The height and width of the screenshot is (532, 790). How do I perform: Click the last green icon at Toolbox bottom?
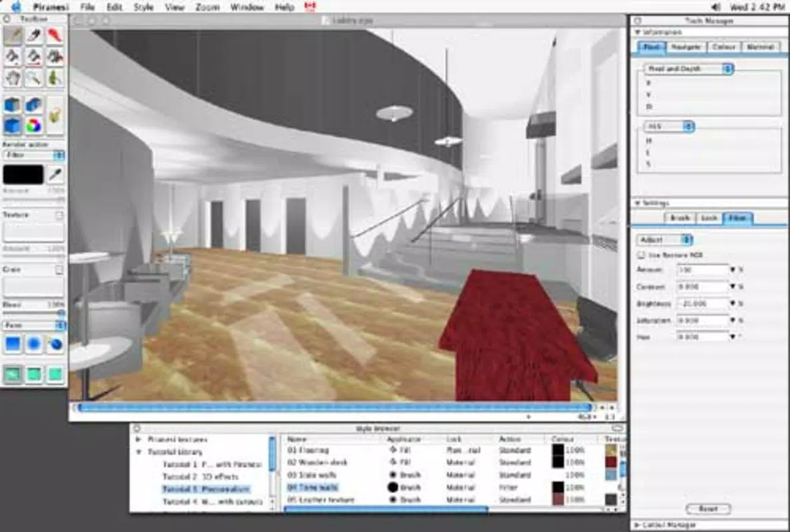tap(55, 374)
